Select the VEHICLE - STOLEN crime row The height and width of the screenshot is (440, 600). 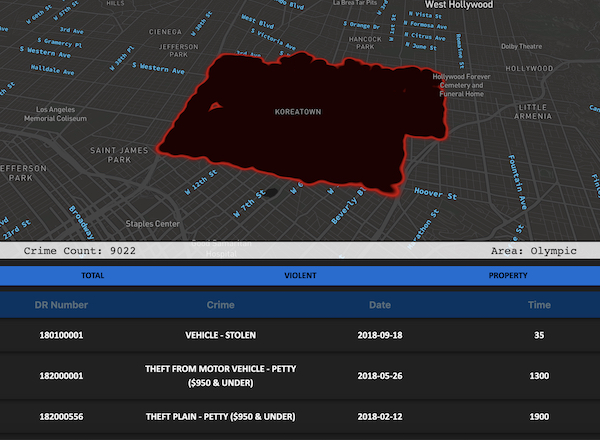pyautogui.click(x=220, y=335)
